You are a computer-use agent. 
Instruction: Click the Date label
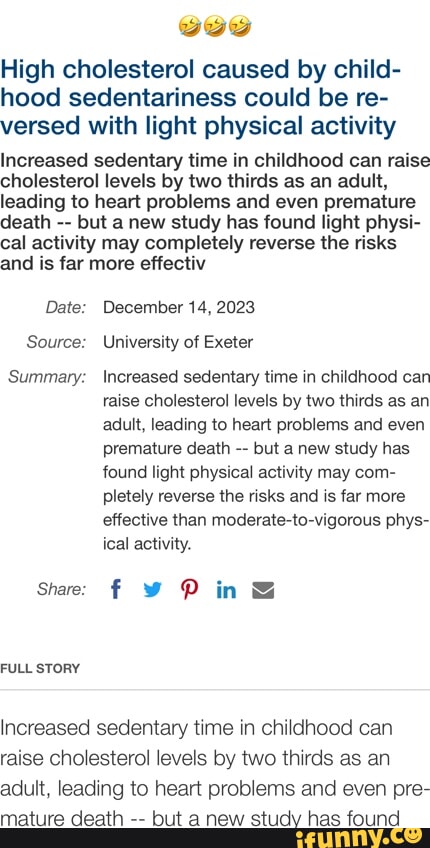(x=65, y=308)
